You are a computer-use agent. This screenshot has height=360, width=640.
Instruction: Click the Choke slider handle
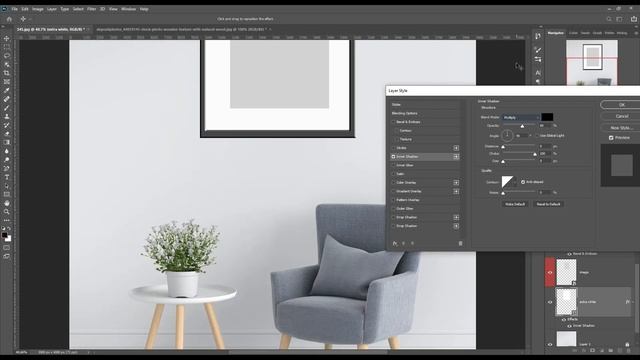[x=535, y=154]
